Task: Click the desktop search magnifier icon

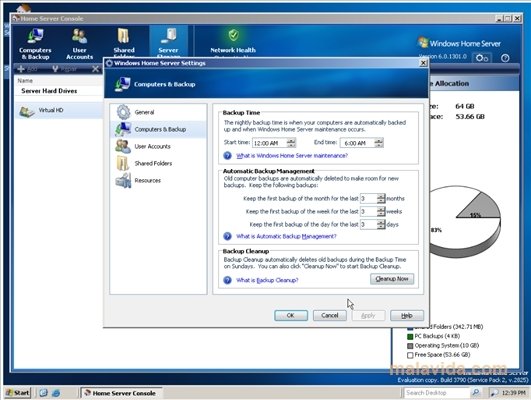Action: pyautogui.click(x=476, y=393)
